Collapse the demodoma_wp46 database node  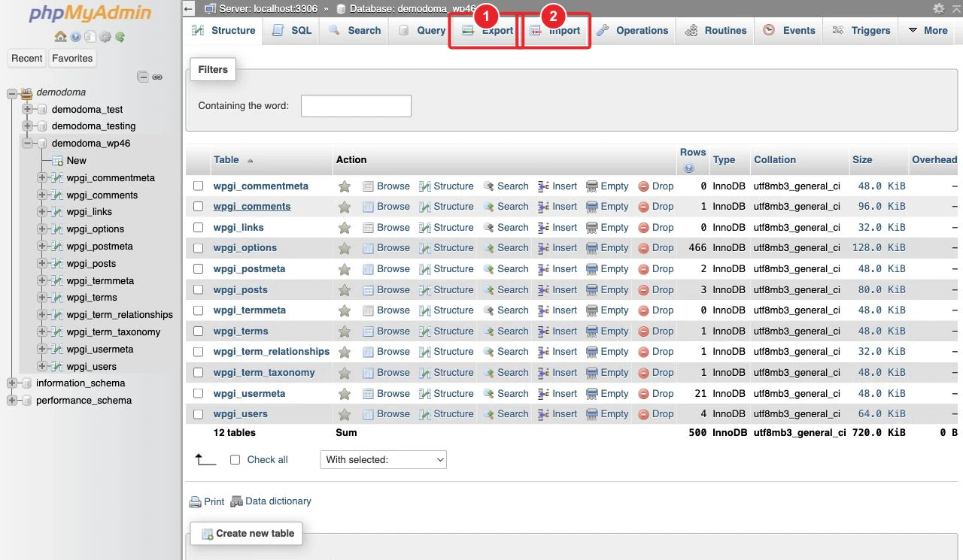[28, 144]
